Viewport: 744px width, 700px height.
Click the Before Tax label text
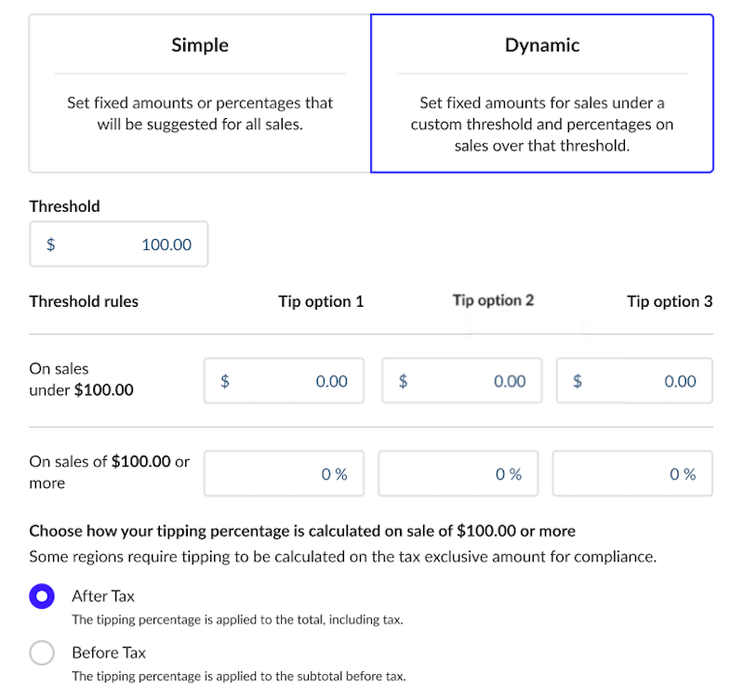pyautogui.click(x=109, y=653)
